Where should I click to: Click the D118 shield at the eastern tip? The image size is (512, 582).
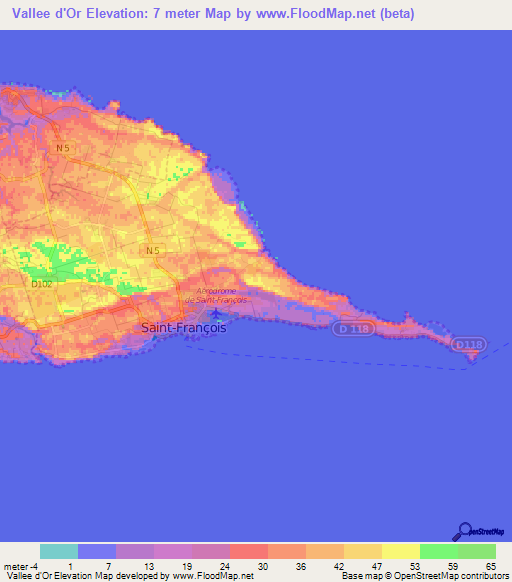point(469,345)
